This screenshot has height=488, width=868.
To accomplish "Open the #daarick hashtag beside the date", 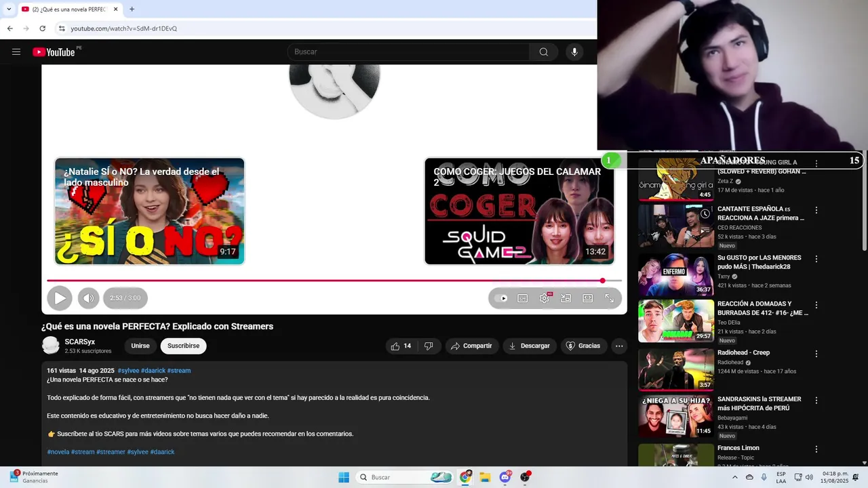I will (153, 371).
